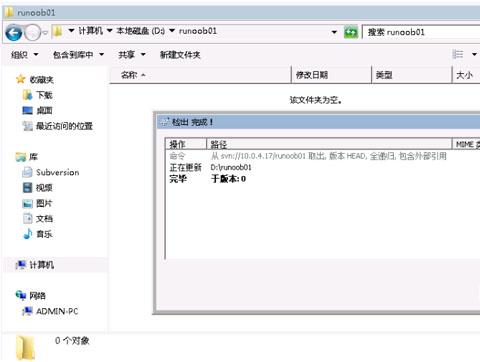Click 新建文件夹 toolbar button
This screenshot has height=362, width=480.
180,55
